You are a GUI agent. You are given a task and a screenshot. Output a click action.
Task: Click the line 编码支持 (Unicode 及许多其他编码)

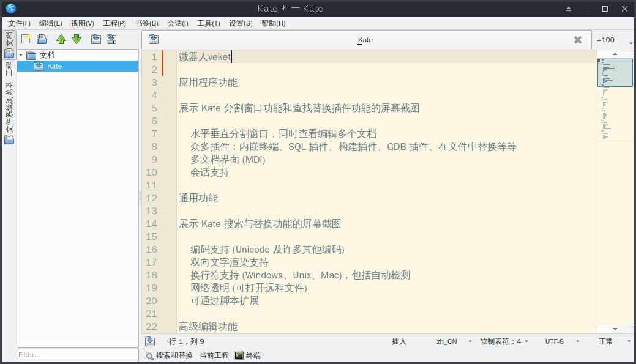pos(267,249)
